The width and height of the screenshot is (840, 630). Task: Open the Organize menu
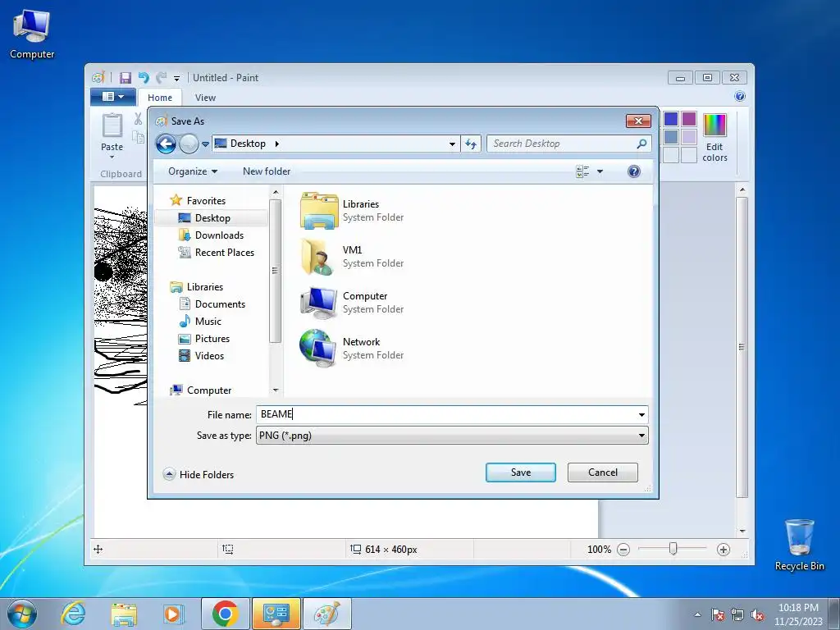[x=192, y=171]
